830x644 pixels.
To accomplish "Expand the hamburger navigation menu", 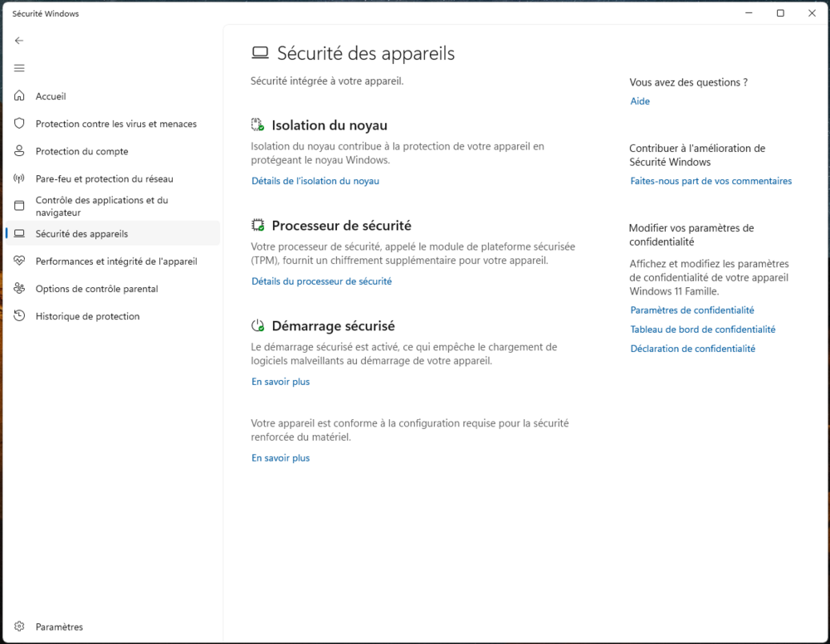I will [x=19, y=68].
